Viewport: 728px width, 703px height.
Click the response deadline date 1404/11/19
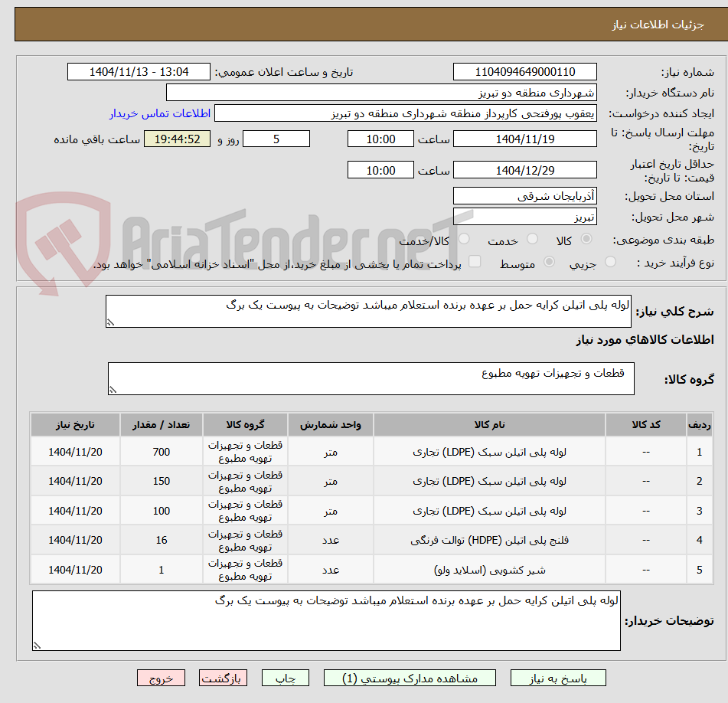(x=524, y=139)
